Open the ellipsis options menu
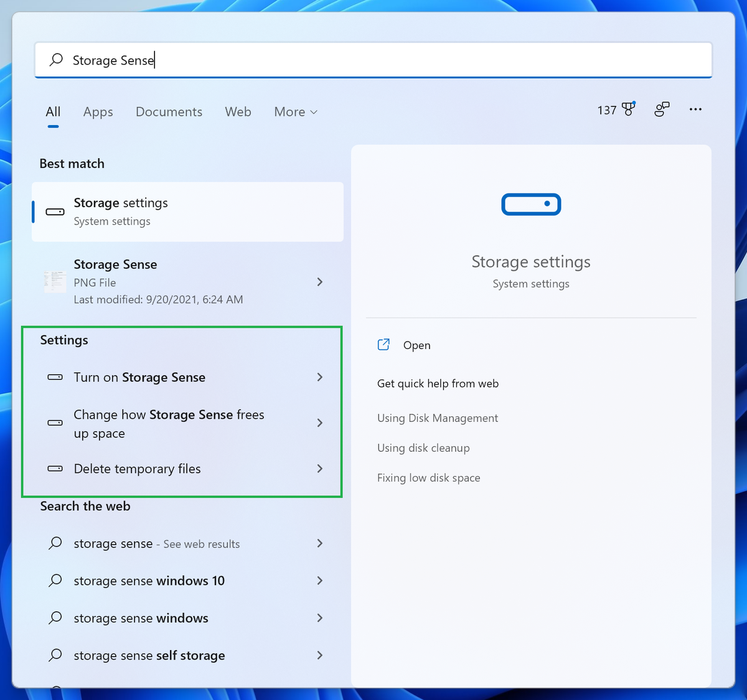This screenshot has height=700, width=747. coord(695,110)
